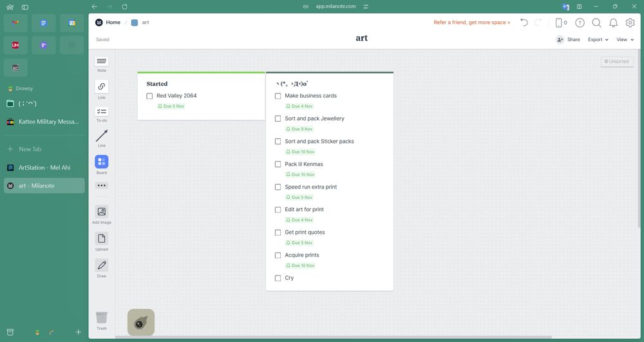This screenshot has width=644, height=342.
Task: Click the art breadcrumb
Action: 140,23
